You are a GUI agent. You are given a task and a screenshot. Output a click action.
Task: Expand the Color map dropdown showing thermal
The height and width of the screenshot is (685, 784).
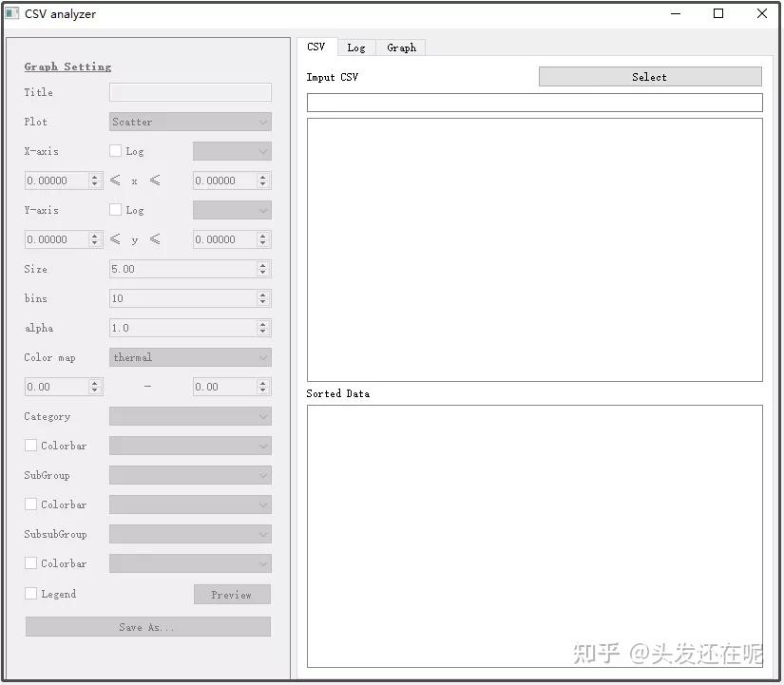point(190,357)
